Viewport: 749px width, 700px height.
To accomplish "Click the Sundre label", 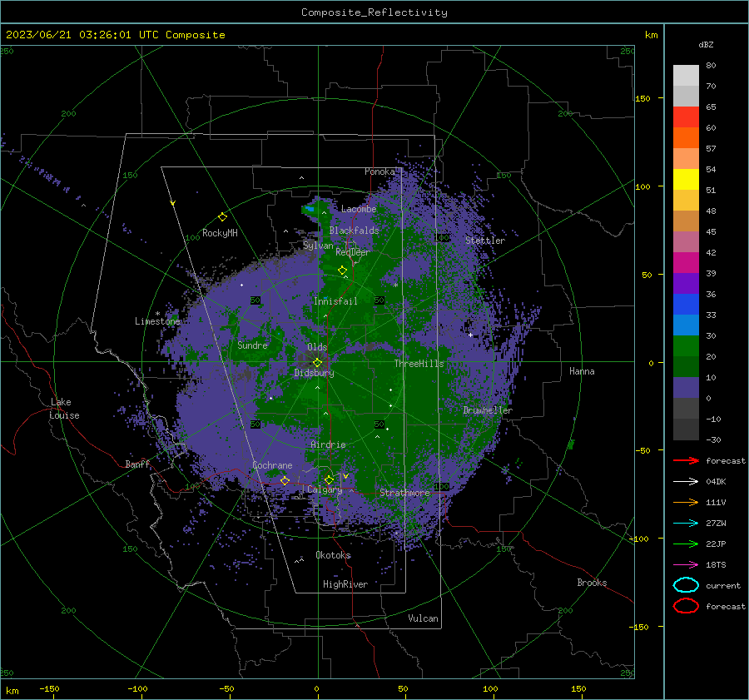I will point(252,345).
